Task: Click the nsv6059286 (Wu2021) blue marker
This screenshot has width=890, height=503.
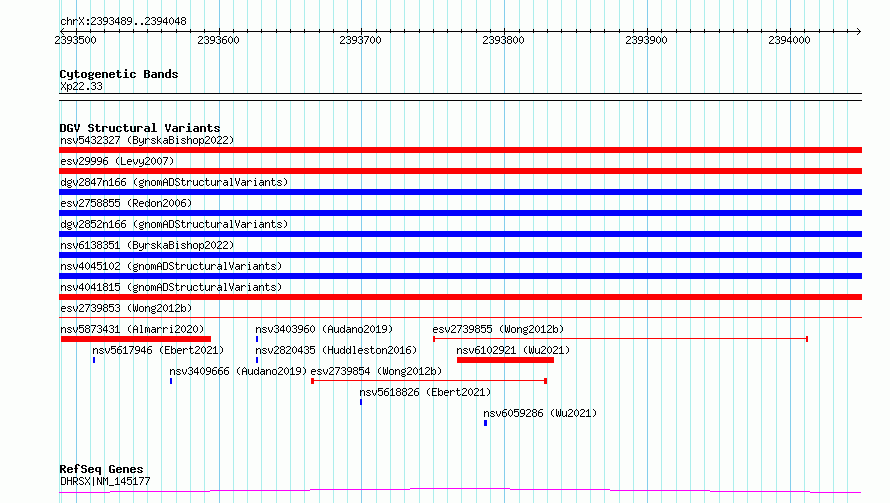Action: [x=485, y=423]
